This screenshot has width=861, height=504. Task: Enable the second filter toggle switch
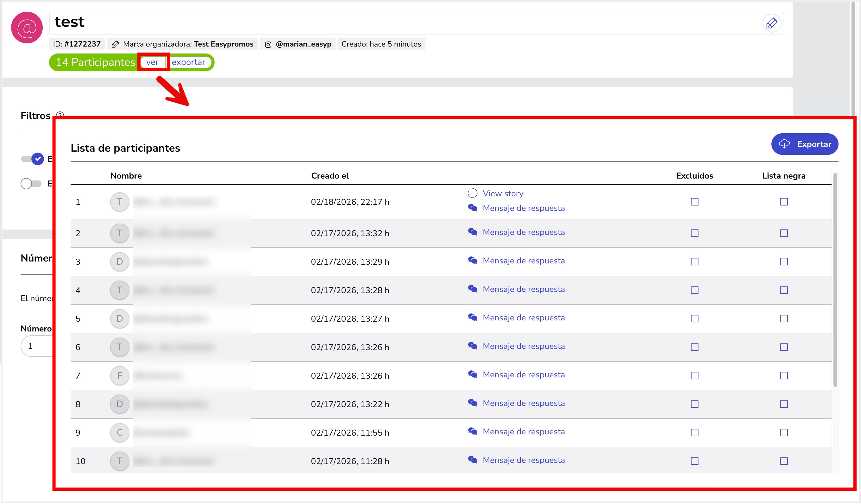click(31, 184)
